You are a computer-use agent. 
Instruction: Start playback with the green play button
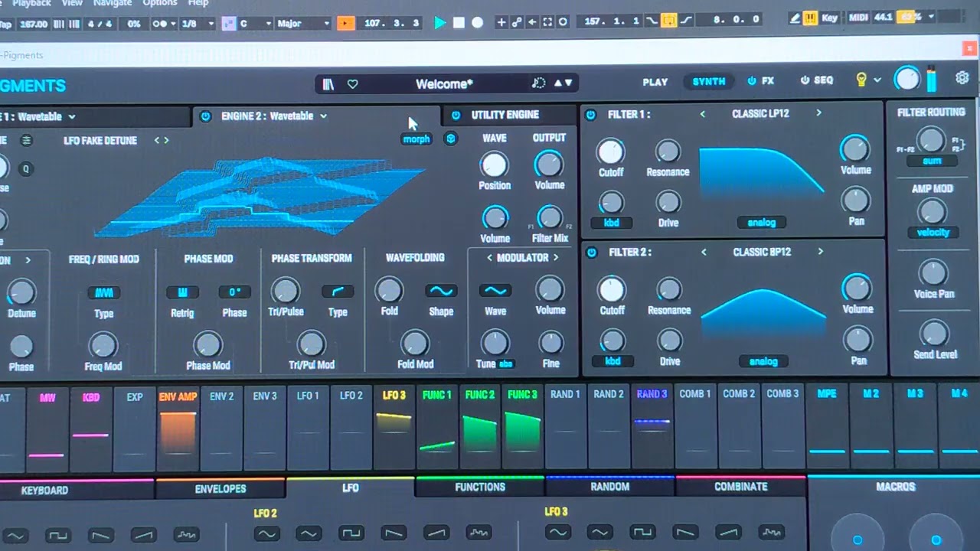(440, 23)
